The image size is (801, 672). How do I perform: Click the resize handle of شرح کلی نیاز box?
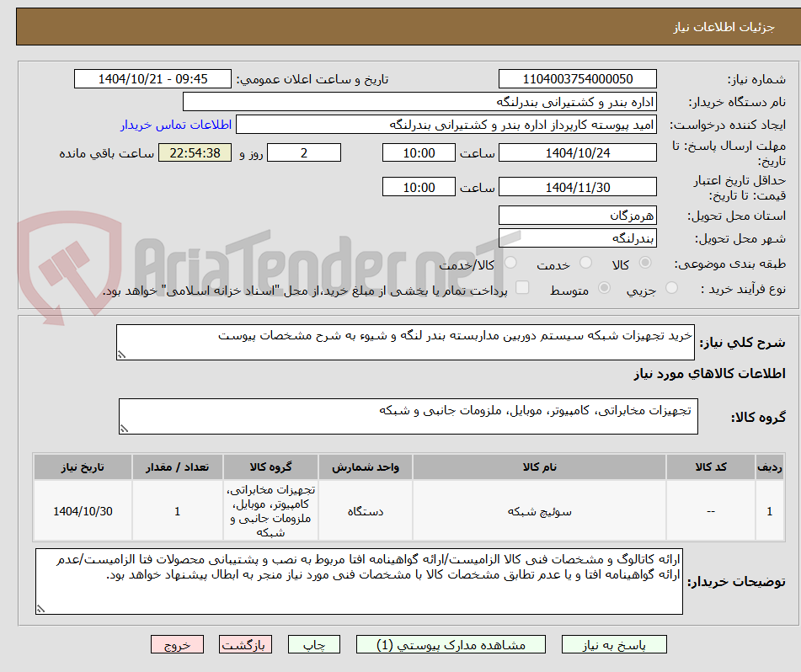(x=121, y=355)
